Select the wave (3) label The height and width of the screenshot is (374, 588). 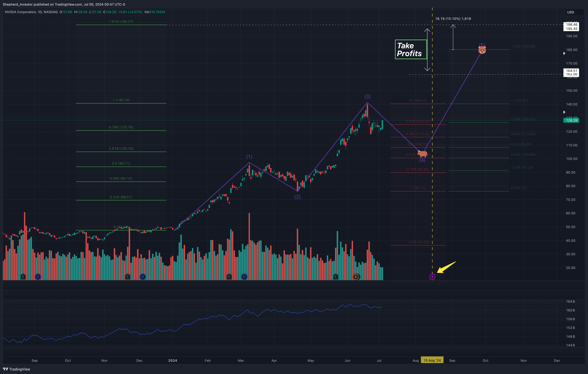tap(367, 97)
